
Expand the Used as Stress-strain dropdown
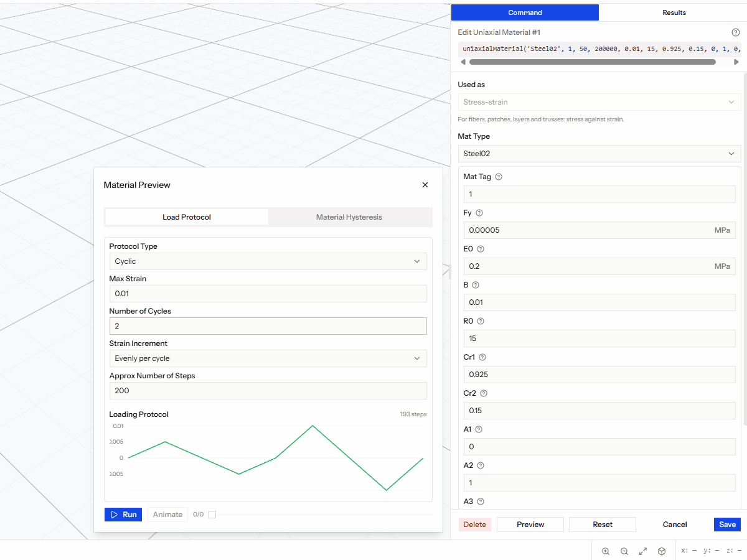599,102
